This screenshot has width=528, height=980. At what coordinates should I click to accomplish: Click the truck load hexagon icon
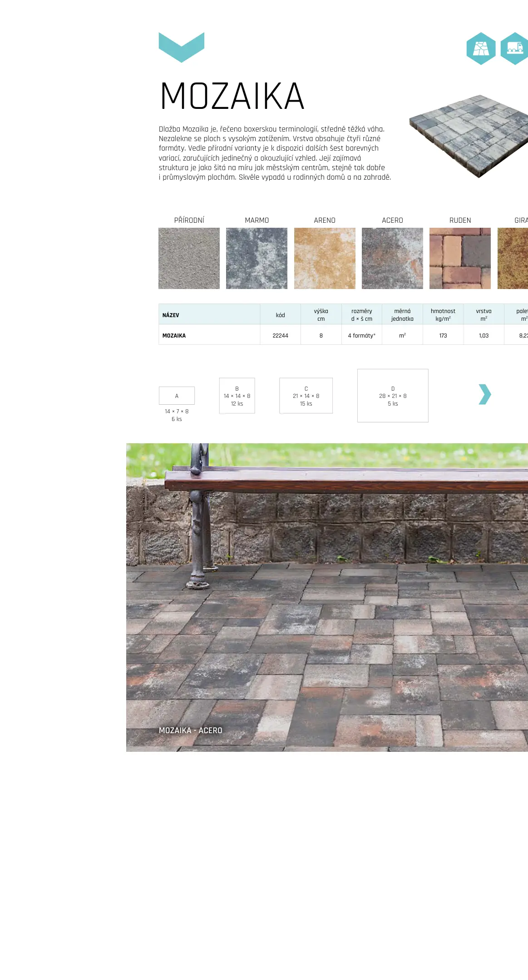tap(515, 49)
